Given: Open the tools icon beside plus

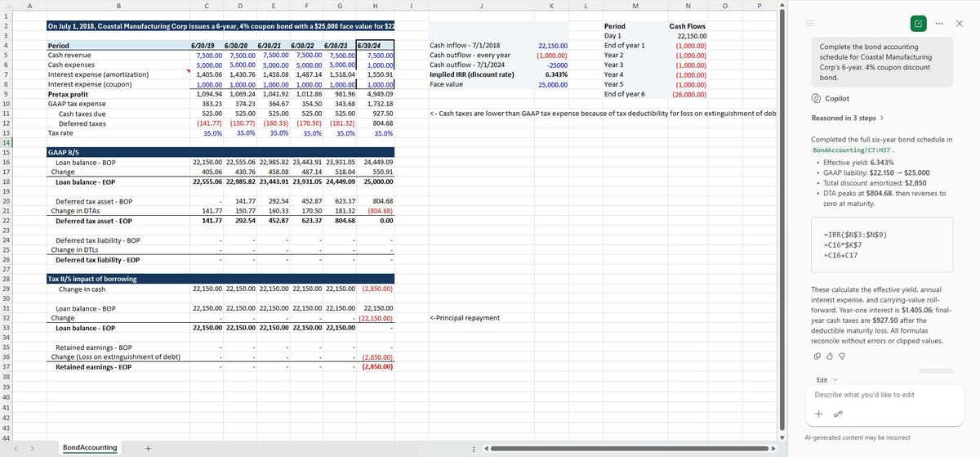Looking at the screenshot, I should pos(837,414).
